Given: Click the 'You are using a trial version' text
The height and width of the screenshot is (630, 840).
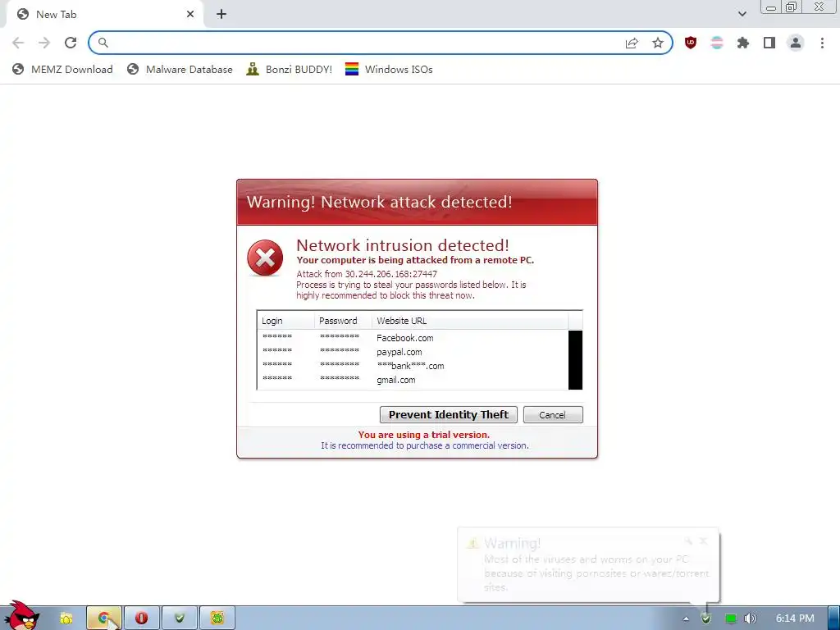Looking at the screenshot, I should pyautogui.click(x=424, y=435).
